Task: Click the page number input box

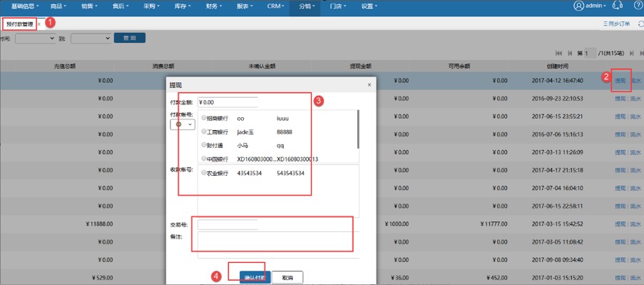Action: pos(591,54)
